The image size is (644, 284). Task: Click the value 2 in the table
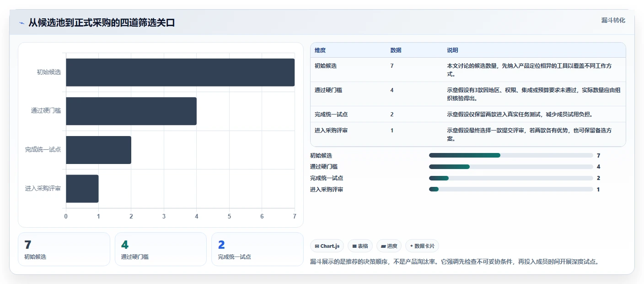392,114
